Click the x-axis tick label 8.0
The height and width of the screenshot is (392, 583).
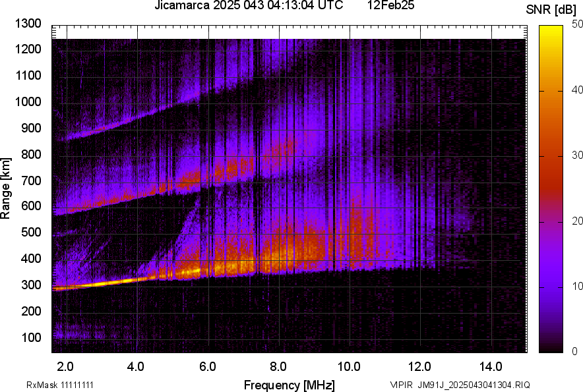278,367
